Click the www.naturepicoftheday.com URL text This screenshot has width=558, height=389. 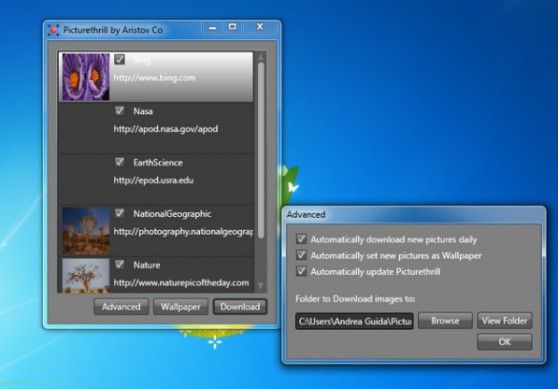click(181, 283)
